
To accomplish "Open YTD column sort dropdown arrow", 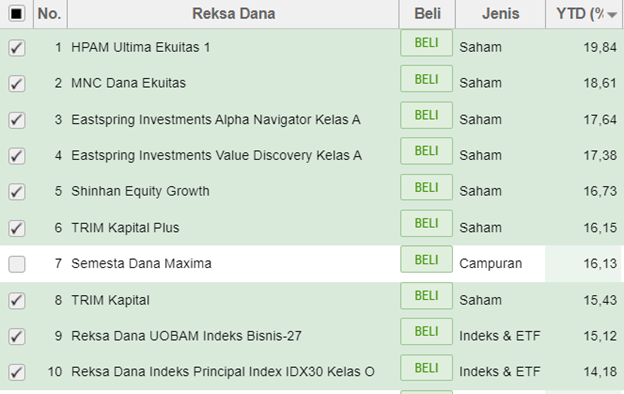I will 612,15.
